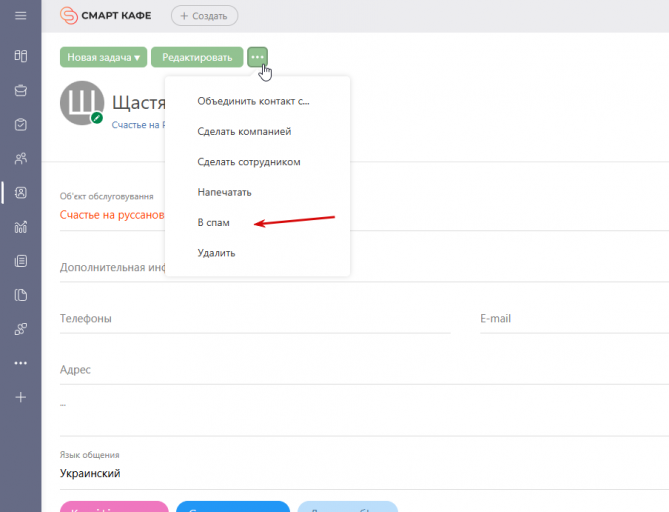The image size is (669, 512).
Task: Open the linked circles icon in sidebar
Action: (x=20, y=329)
